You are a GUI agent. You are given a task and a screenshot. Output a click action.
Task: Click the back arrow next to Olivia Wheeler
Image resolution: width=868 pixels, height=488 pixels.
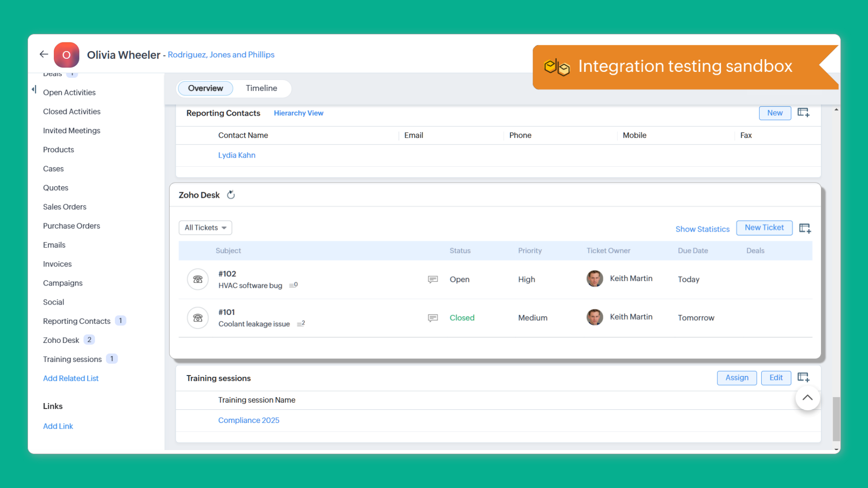tap(44, 54)
